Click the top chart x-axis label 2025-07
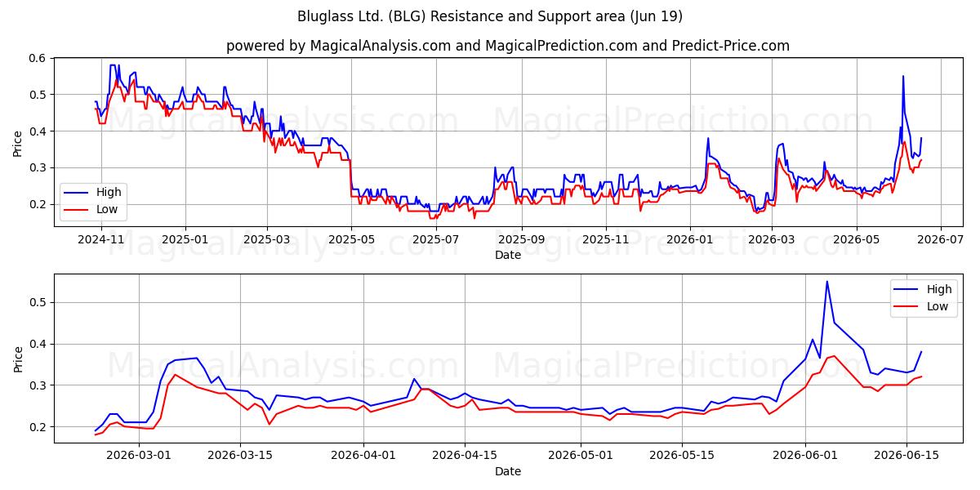The image size is (980, 490). 436,240
